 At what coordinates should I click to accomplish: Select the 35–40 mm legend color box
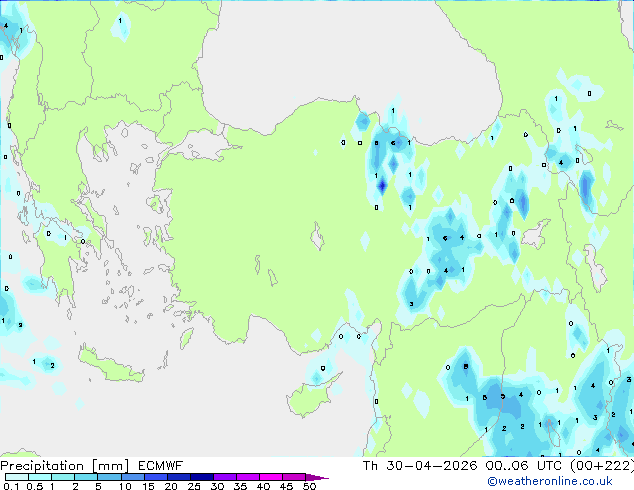pos(247,477)
